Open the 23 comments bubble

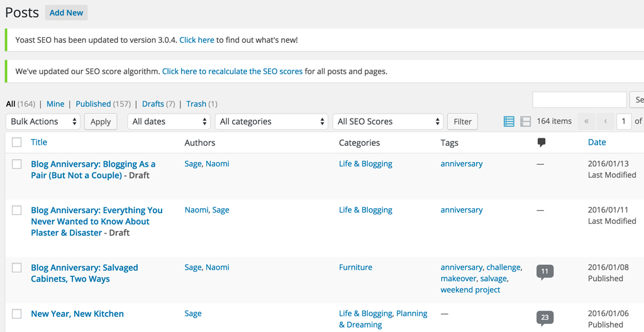(x=545, y=318)
